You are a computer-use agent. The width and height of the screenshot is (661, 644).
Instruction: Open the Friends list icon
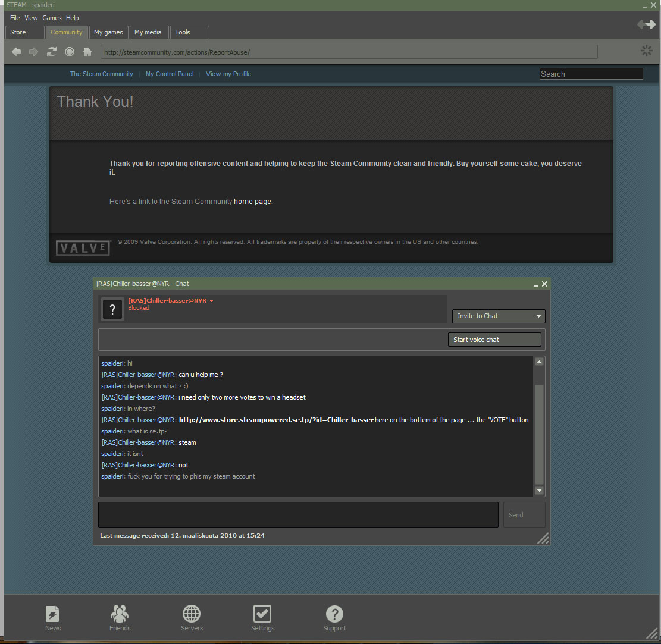point(120,617)
